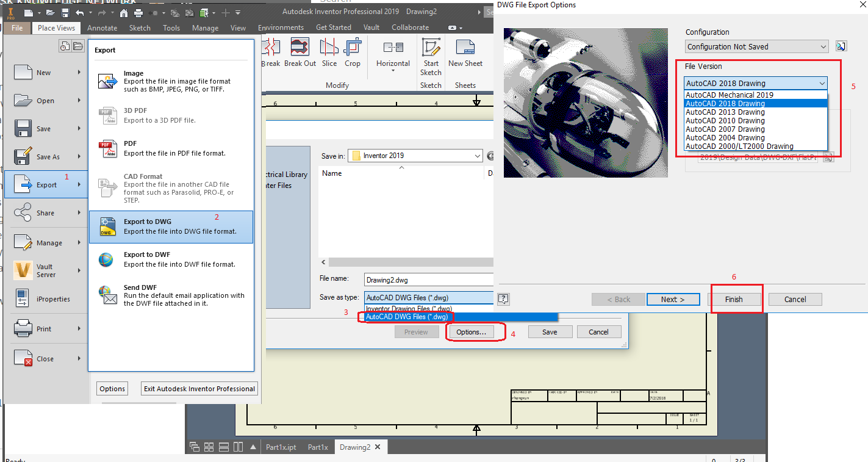
Task: Choose Export to DWF option
Action: 171,259
